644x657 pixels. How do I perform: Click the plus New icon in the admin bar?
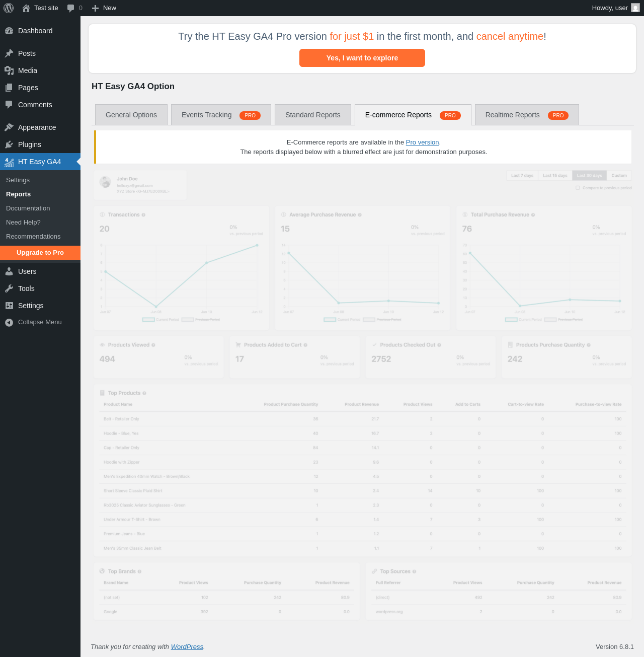tap(95, 8)
